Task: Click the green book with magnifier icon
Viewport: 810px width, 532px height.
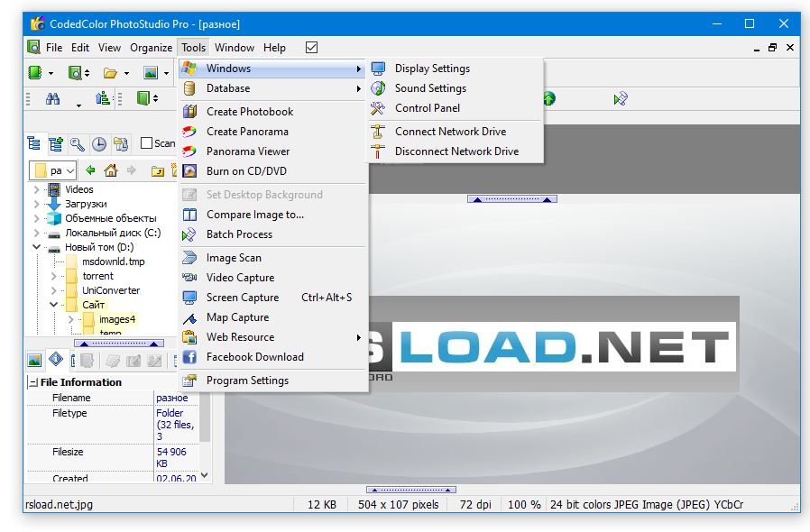Action: tap(76, 72)
